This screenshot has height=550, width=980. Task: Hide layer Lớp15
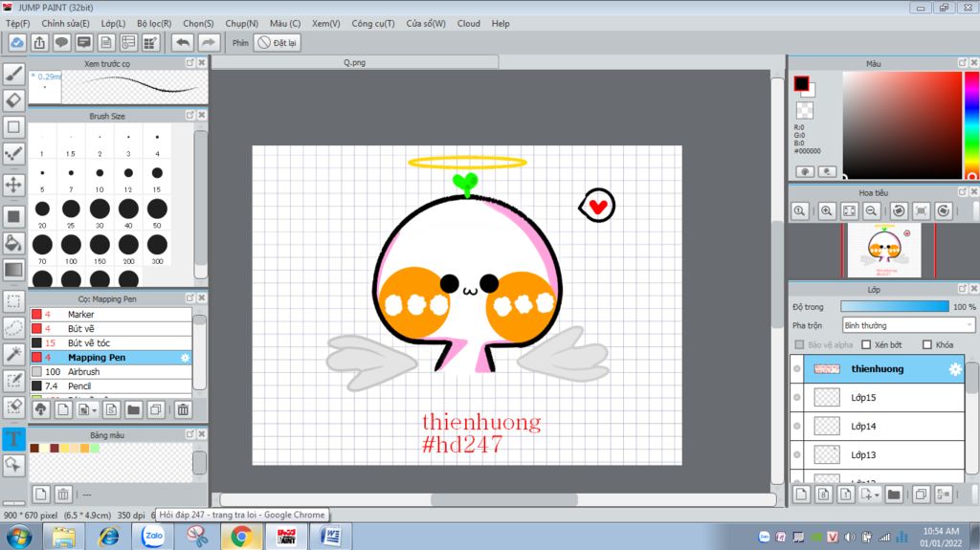[797, 398]
